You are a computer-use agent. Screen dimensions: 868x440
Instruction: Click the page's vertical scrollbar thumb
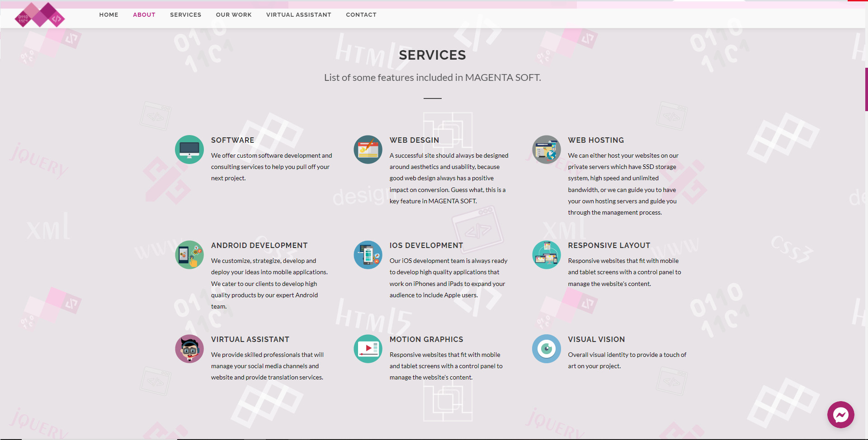[866, 89]
